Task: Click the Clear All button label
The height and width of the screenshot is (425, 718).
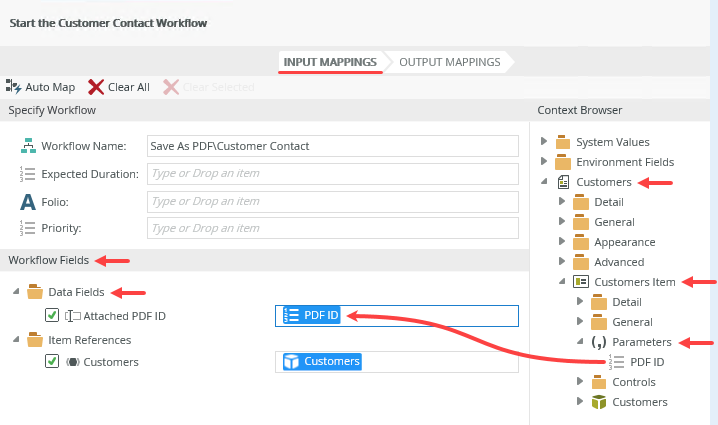Action: (x=129, y=87)
